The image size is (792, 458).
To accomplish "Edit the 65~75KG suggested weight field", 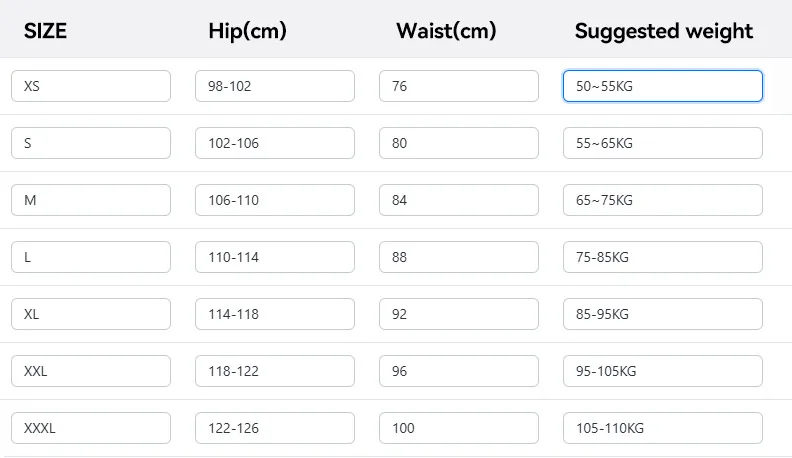I will [x=663, y=200].
